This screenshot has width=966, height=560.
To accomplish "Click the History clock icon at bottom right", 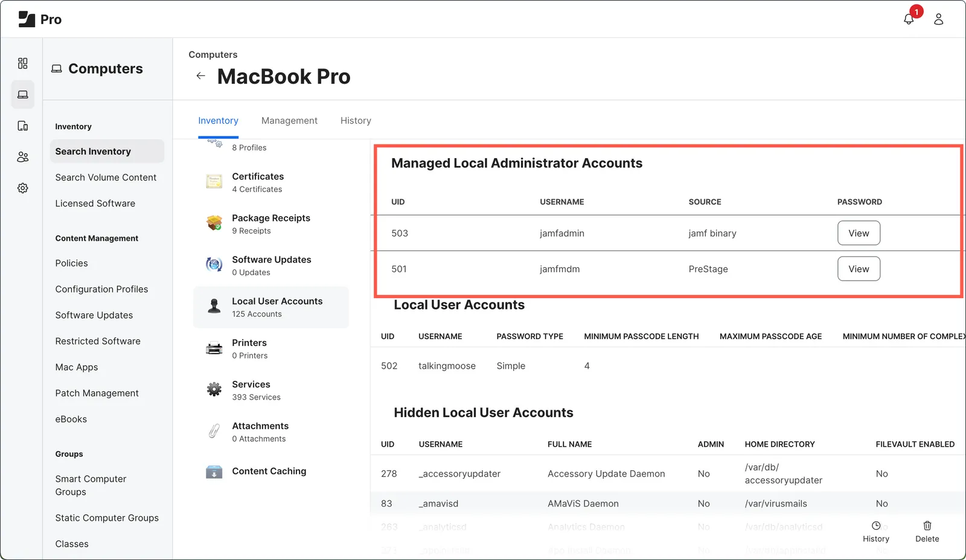I will (876, 526).
